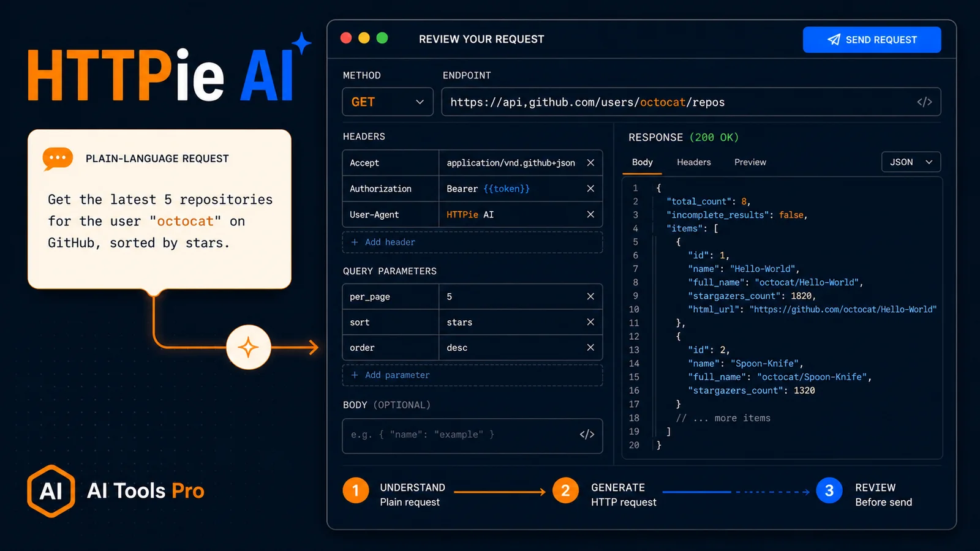The height and width of the screenshot is (551, 980).
Task: Click the Bearer {{token}} value
Action: click(x=488, y=189)
